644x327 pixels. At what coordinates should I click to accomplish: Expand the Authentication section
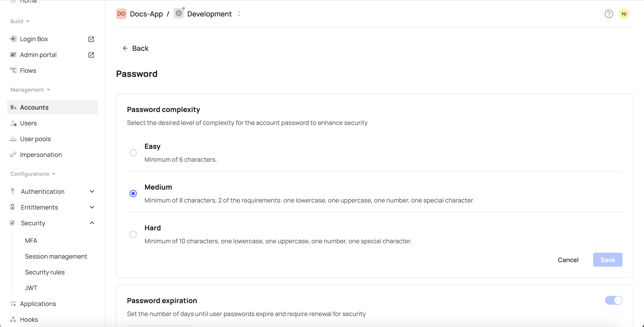(x=92, y=191)
